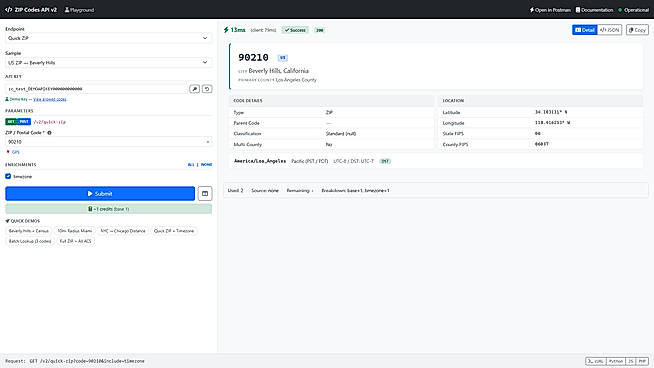
Task: Run the Beverly Hills + Census quick demo
Action: point(29,231)
